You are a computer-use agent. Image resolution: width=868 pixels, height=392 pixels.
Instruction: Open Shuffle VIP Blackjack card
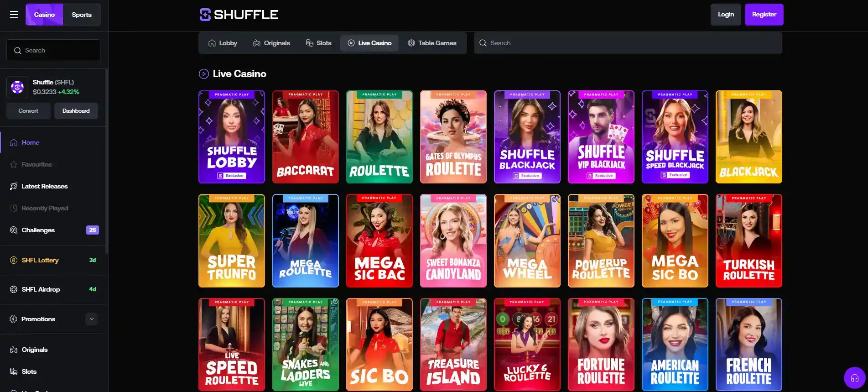(601, 137)
